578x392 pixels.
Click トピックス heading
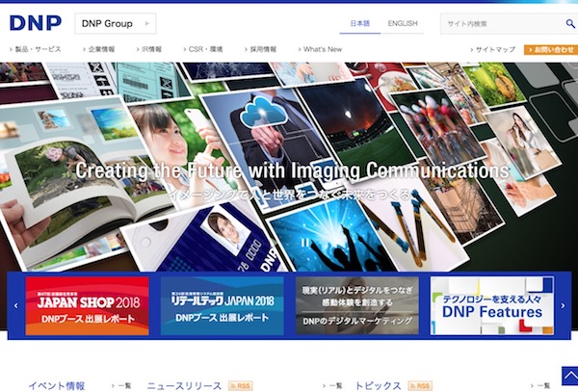pyautogui.click(x=379, y=385)
